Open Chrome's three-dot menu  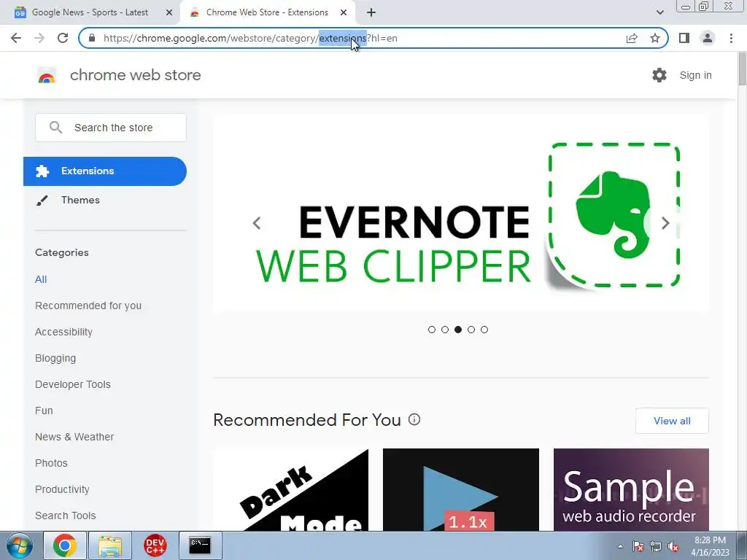click(x=731, y=38)
